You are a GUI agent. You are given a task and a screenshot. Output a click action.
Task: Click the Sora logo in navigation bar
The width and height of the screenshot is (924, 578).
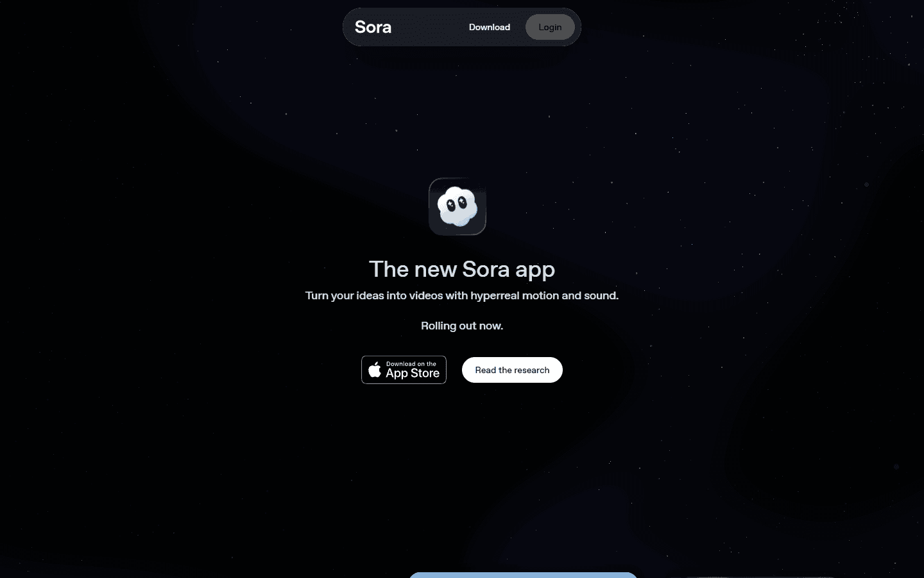coord(373,27)
